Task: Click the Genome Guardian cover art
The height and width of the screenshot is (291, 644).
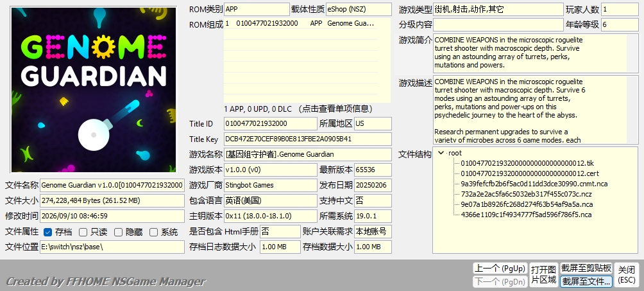Action: (94, 90)
